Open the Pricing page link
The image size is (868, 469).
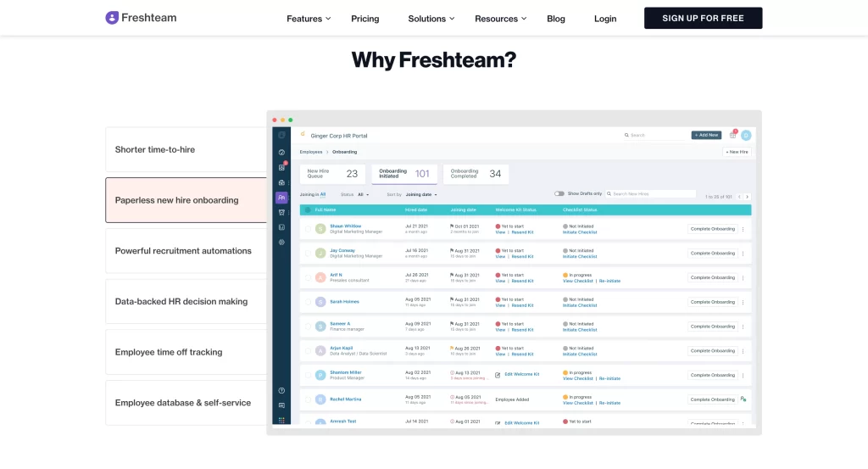coord(364,19)
